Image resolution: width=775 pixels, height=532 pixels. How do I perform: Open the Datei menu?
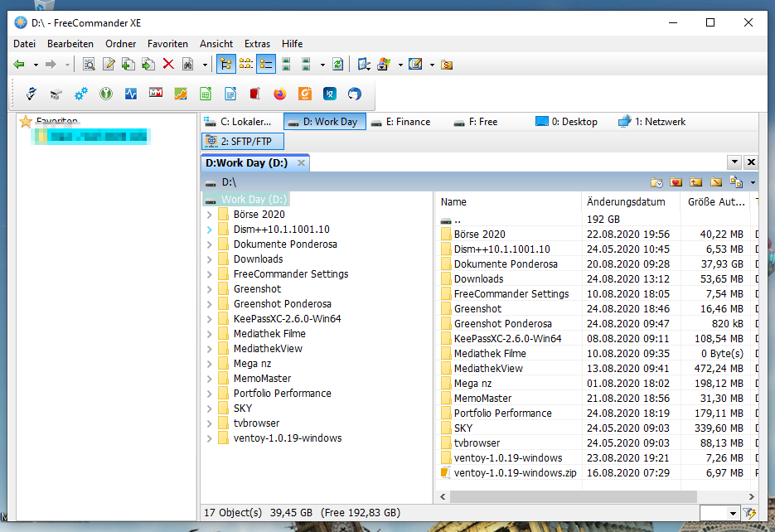pyautogui.click(x=24, y=43)
